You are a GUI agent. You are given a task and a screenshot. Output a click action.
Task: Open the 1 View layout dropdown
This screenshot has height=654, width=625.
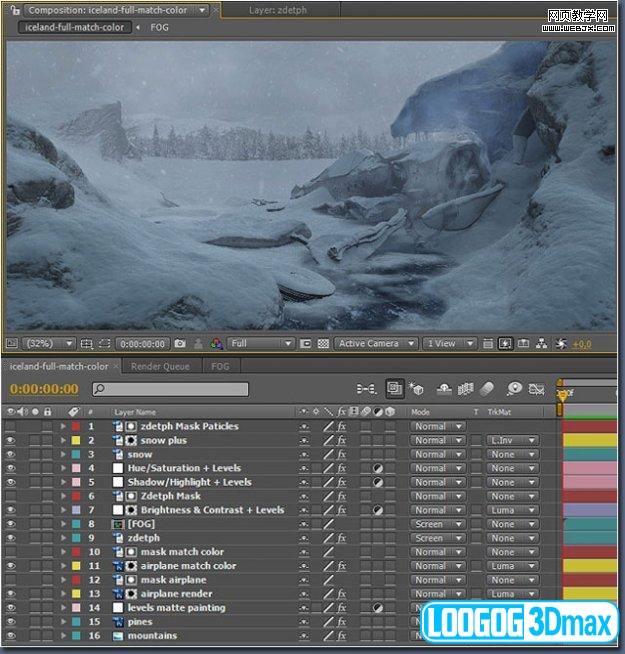click(x=449, y=344)
